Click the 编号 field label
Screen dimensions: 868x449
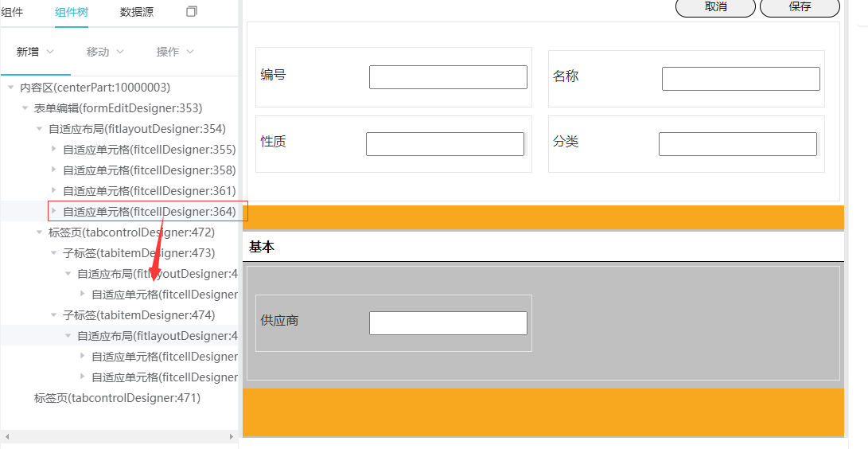(x=273, y=75)
